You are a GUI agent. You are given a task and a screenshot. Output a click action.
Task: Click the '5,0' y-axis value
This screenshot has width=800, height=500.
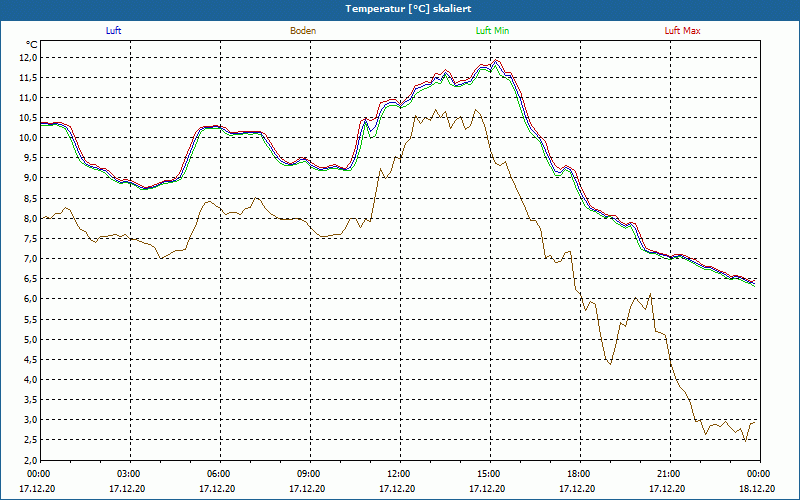pyautogui.click(x=31, y=339)
